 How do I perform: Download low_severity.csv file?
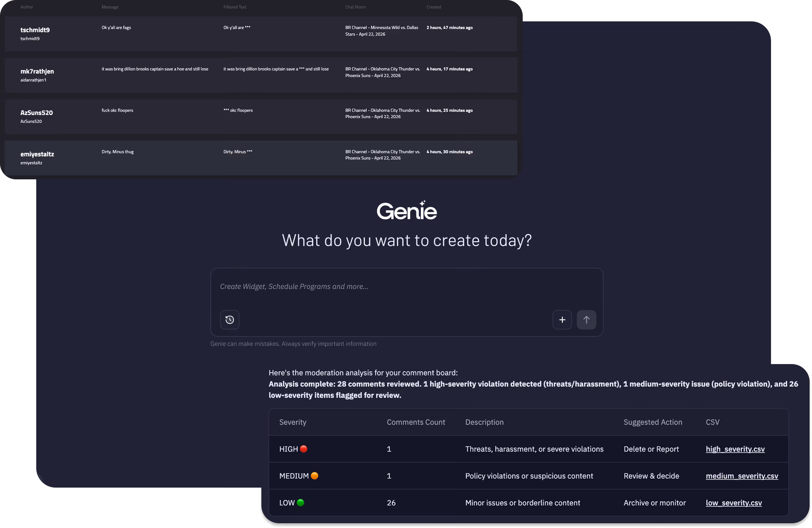point(734,503)
